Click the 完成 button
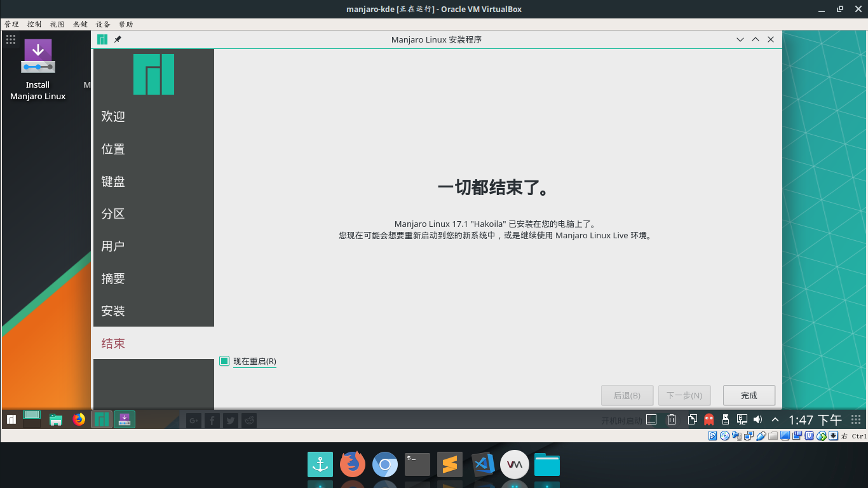868x488 pixels. tap(749, 395)
